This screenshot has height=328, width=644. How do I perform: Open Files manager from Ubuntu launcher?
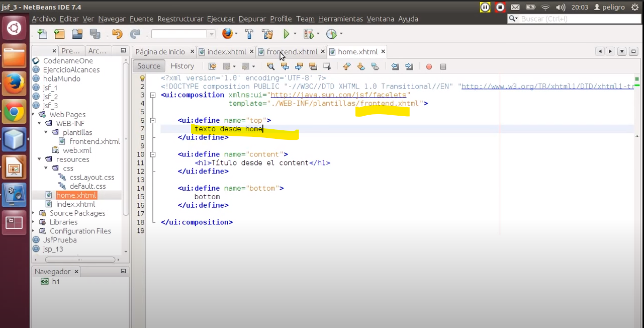14,56
